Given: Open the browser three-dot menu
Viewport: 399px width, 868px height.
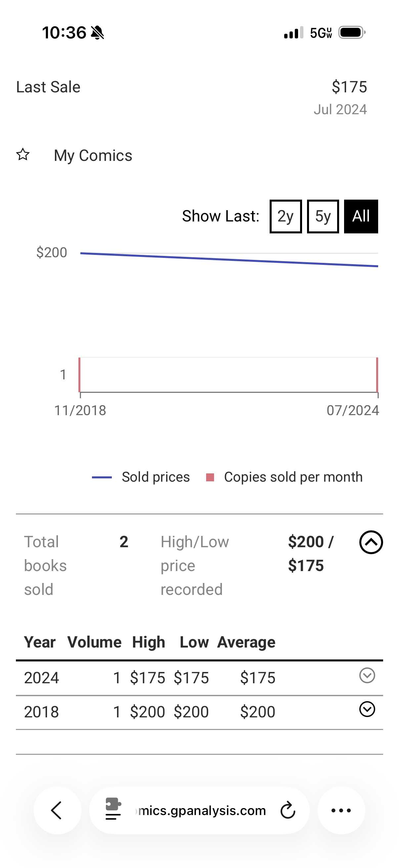Looking at the screenshot, I should (x=341, y=810).
